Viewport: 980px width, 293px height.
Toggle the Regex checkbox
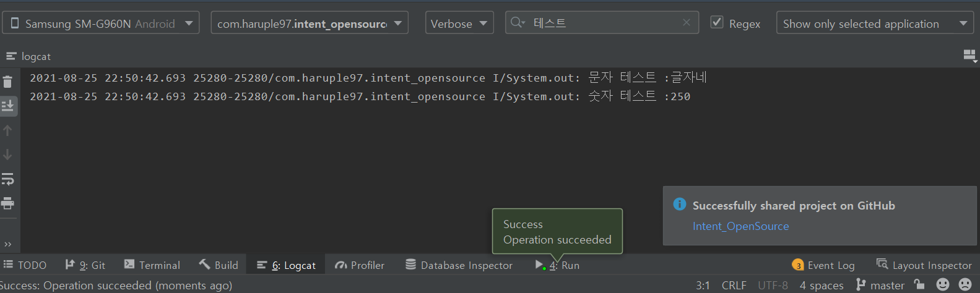(717, 22)
